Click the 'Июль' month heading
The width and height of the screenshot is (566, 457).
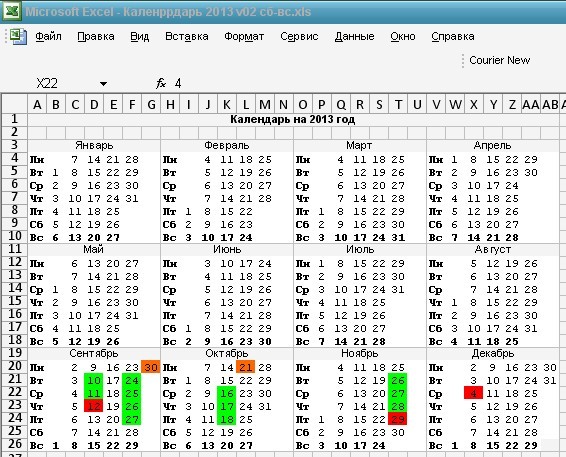click(360, 249)
